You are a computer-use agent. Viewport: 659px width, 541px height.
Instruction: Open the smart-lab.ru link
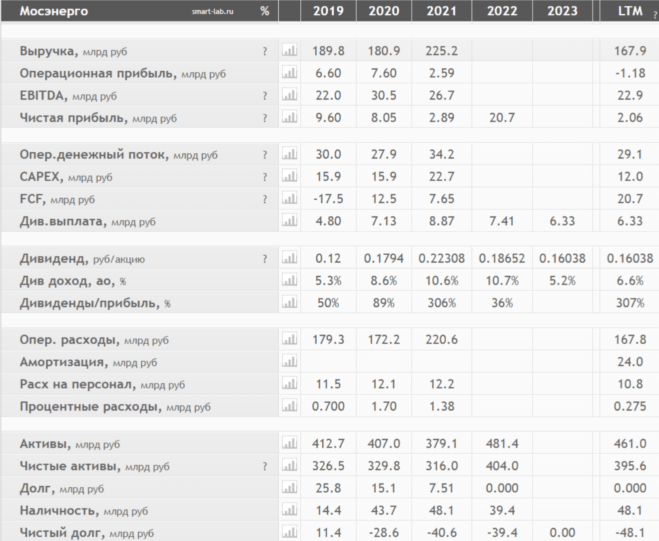click(212, 12)
